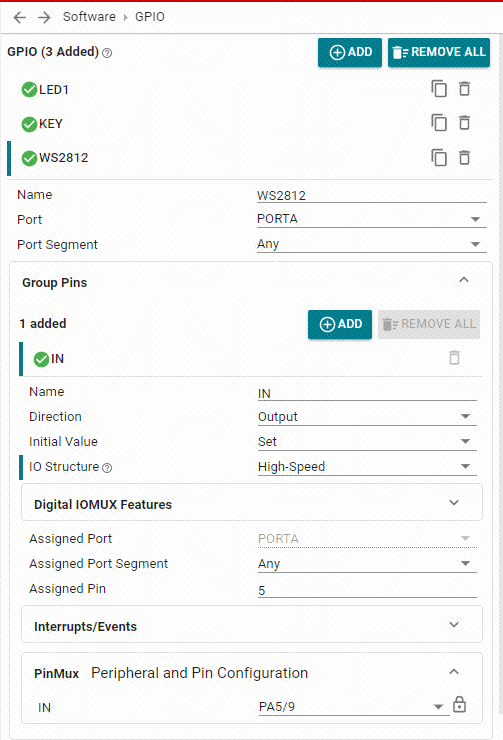
Task: Click the Software breadcrumb item
Action: pos(89,17)
